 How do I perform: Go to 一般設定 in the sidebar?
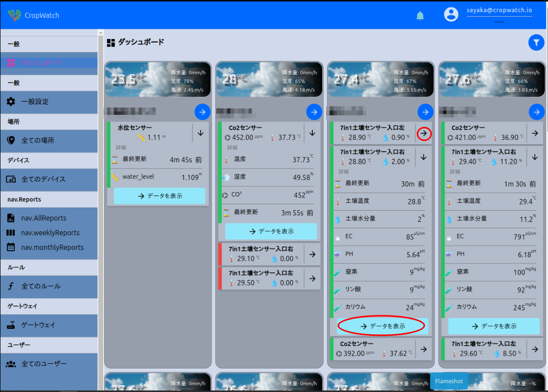click(35, 102)
